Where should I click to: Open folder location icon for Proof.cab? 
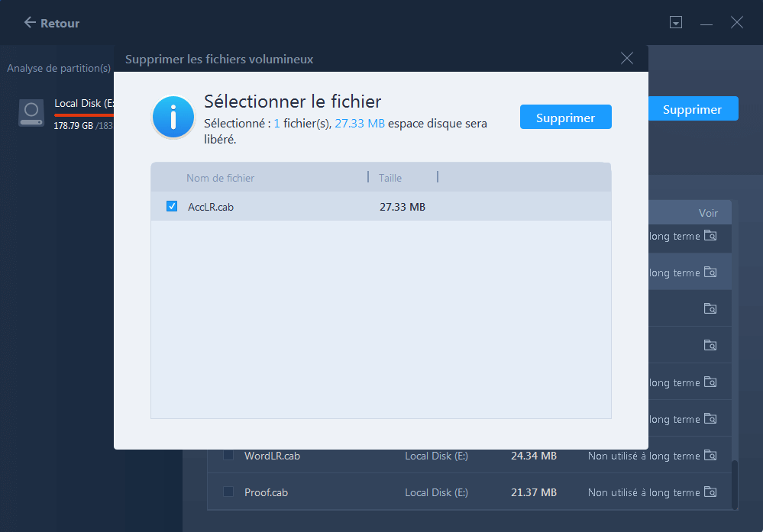pos(710,492)
